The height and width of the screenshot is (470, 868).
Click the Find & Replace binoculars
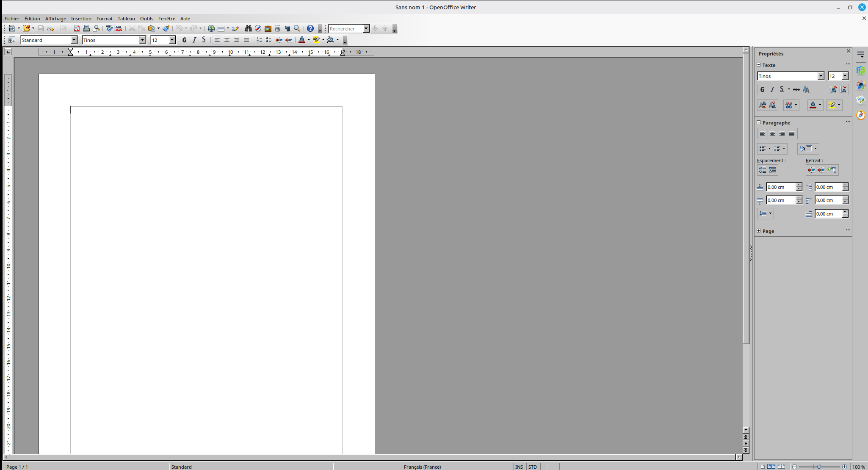tap(249, 28)
